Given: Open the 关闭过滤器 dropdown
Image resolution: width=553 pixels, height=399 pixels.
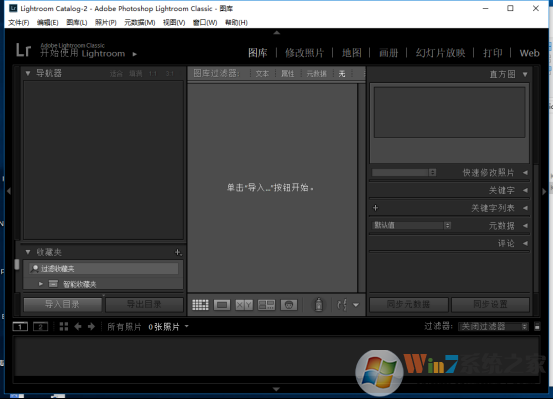Looking at the screenshot, I should click(x=493, y=327).
